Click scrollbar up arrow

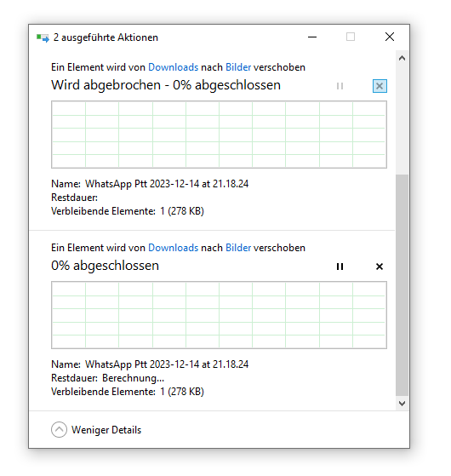pyautogui.click(x=402, y=58)
